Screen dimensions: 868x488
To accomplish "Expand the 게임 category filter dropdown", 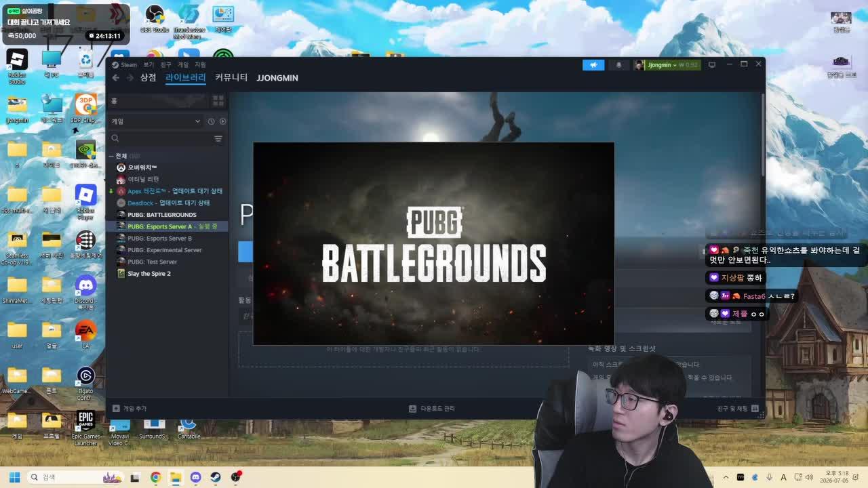I will coord(156,121).
